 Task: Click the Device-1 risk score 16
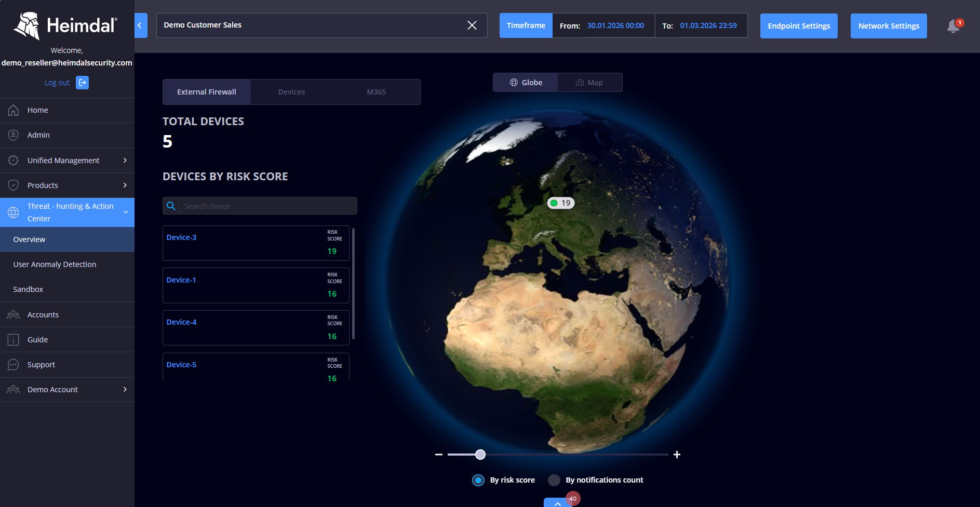click(332, 294)
